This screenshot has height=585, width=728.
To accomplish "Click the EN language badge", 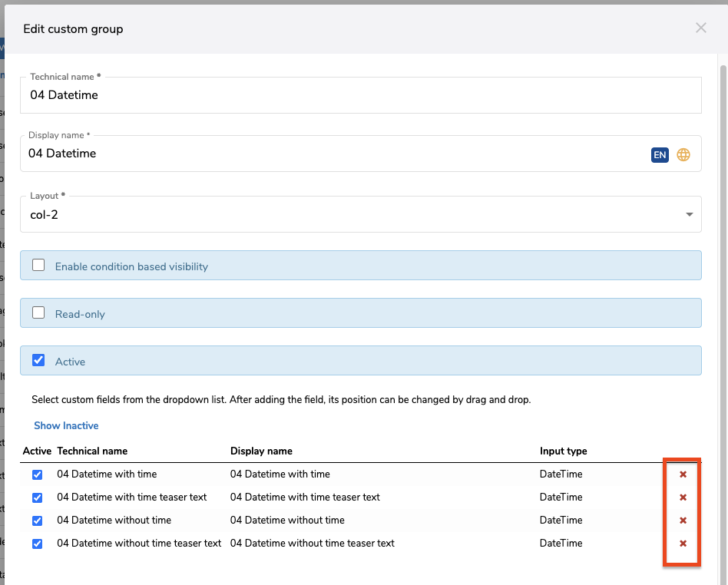I will (x=660, y=154).
